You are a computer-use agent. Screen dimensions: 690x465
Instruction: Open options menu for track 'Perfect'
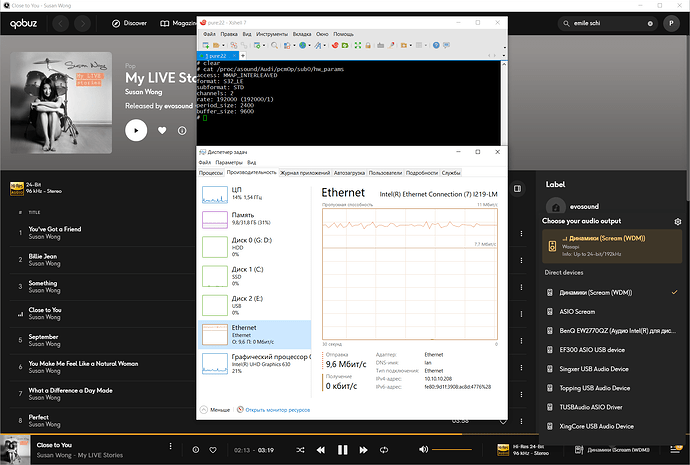(x=521, y=421)
